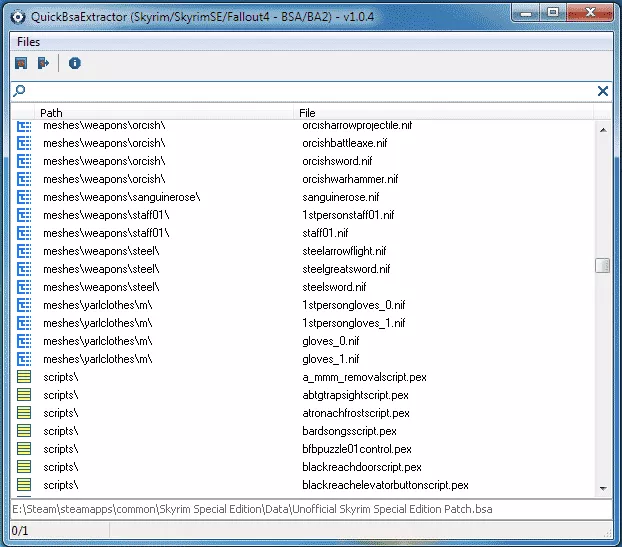
Task: Click the script icon for bardsongsscript.pex
Action: point(24,431)
